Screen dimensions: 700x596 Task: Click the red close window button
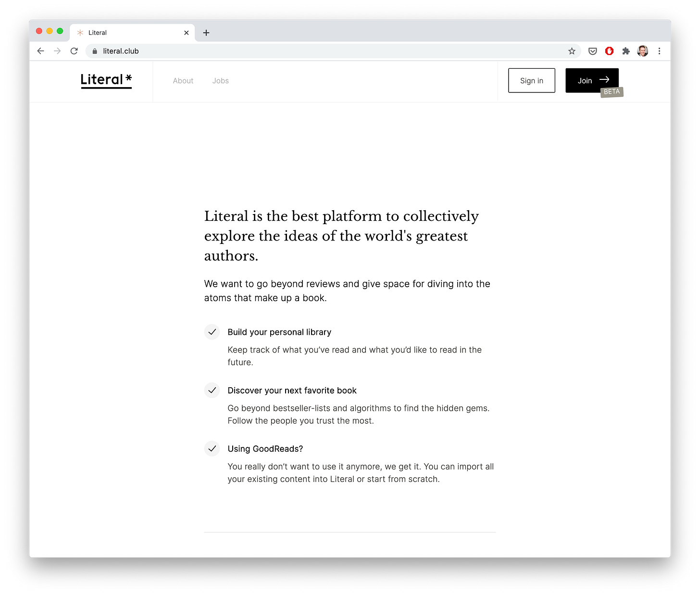pyautogui.click(x=39, y=31)
